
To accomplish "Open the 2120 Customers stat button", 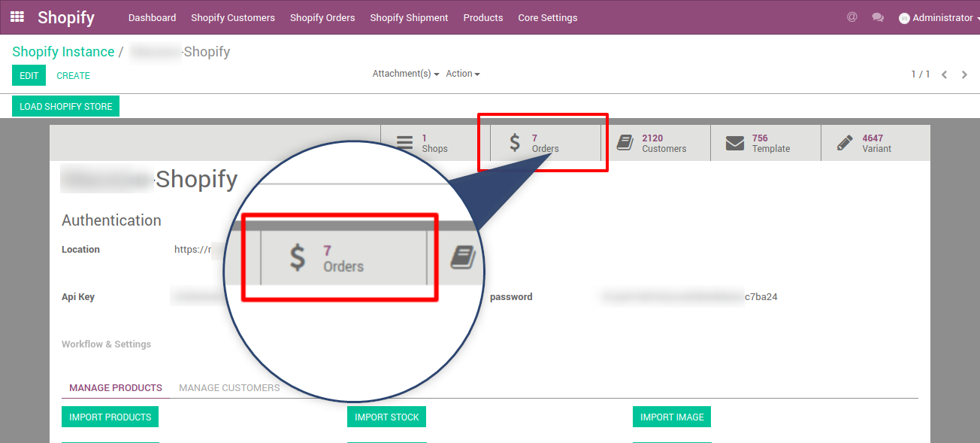I will [x=655, y=143].
